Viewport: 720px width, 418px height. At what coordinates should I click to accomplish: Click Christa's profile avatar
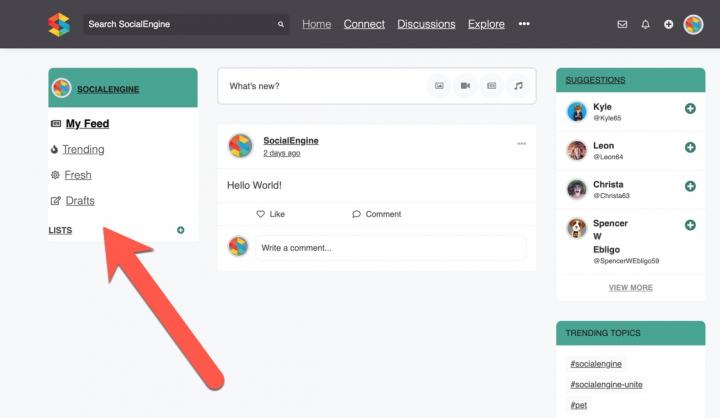pos(577,189)
